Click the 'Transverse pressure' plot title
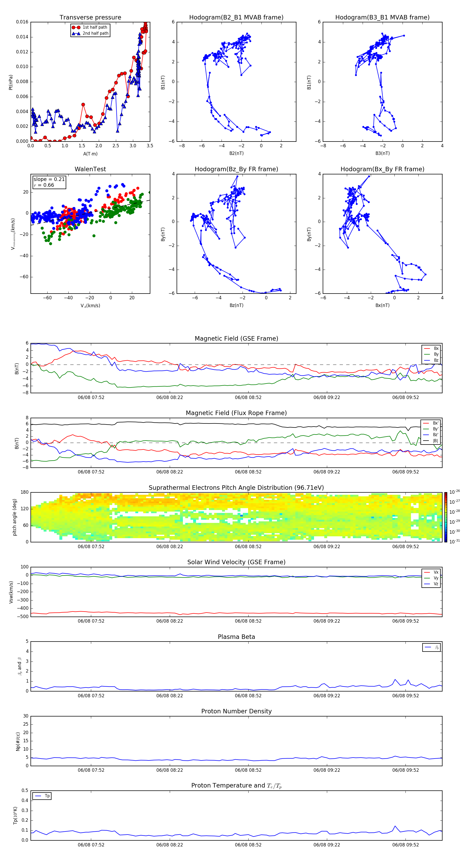473x868 pixels. [90, 17]
